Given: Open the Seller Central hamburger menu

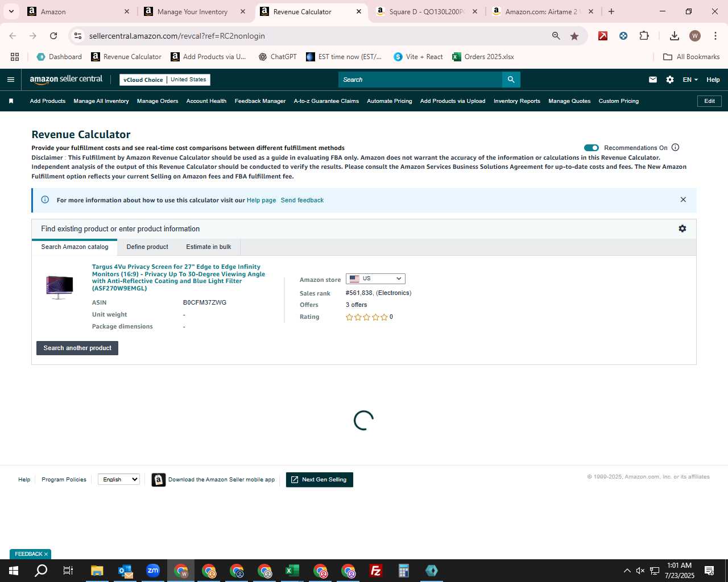Looking at the screenshot, I should pos(11,80).
